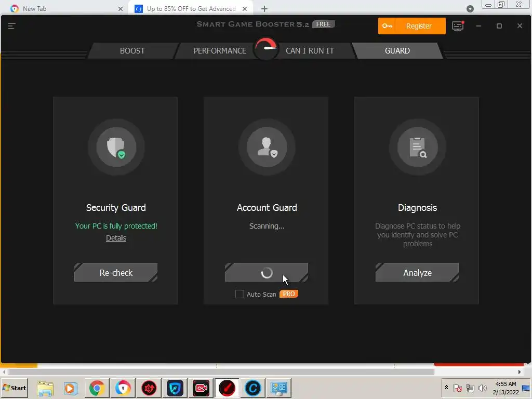Open a new browser tab with plus
The image size is (532, 399).
pos(264,9)
